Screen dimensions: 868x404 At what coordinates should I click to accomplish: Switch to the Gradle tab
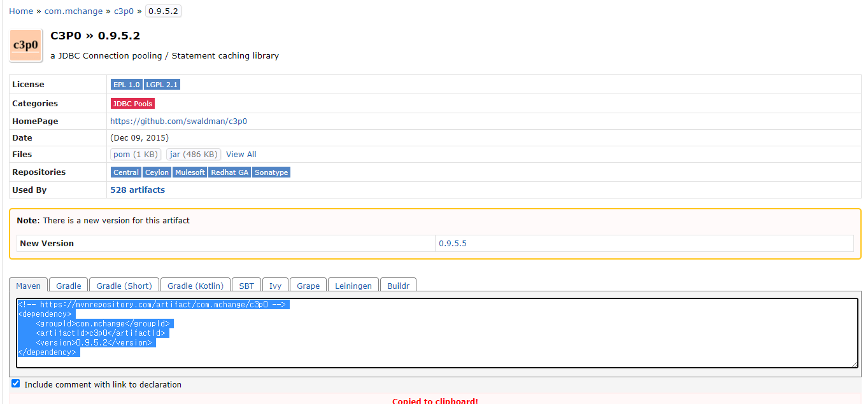click(69, 286)
